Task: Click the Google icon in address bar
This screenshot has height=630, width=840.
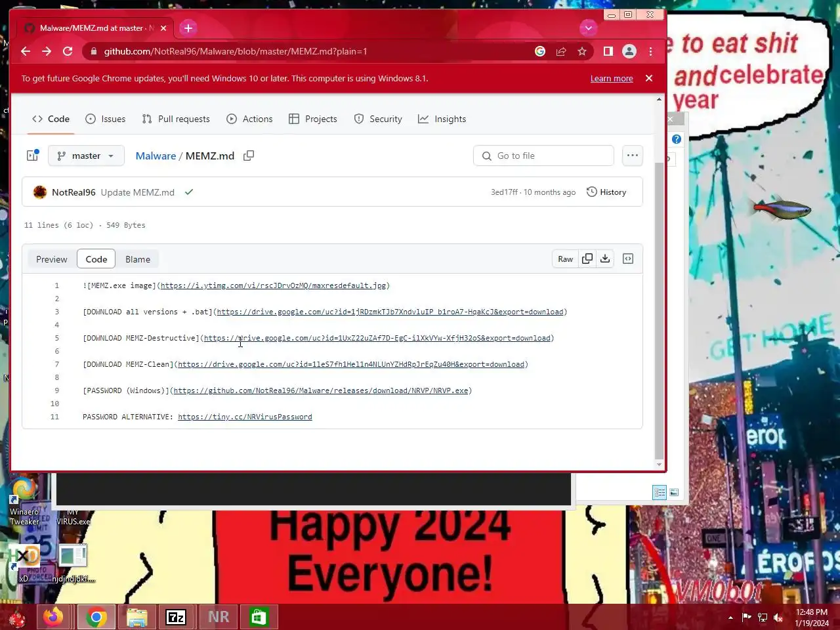Action: pyautogui.click(x=540, y=51)
